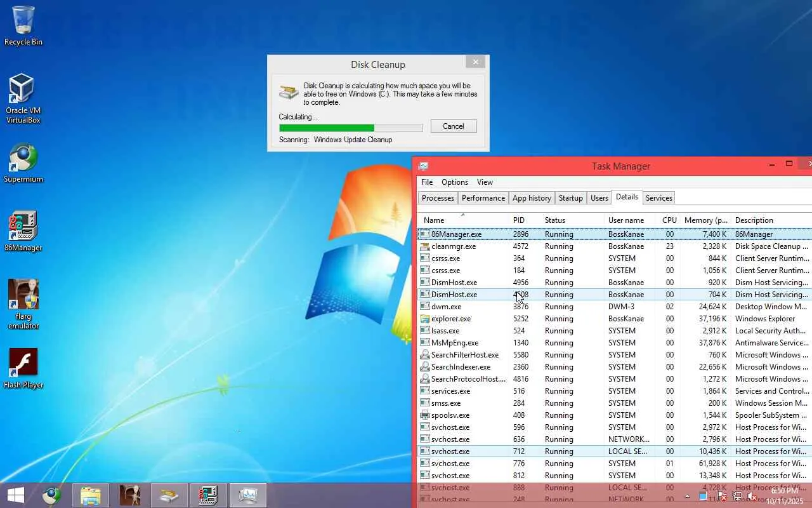Image resolution: width=812 pixels, height=508 pixels.
Task: Sort processes by PID column
Action: pyautogui.click(x=525, y=220)
